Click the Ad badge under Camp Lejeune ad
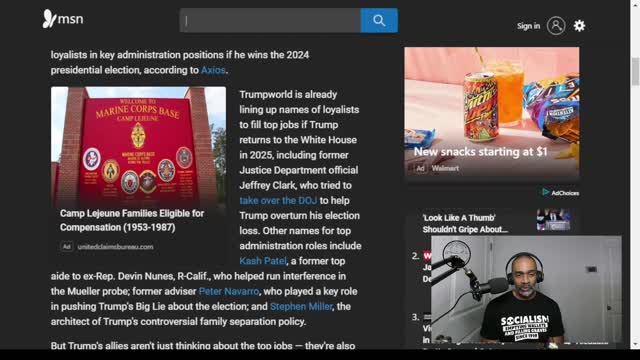The height and width of the screenshot is (360, 640). pos(67,247)
